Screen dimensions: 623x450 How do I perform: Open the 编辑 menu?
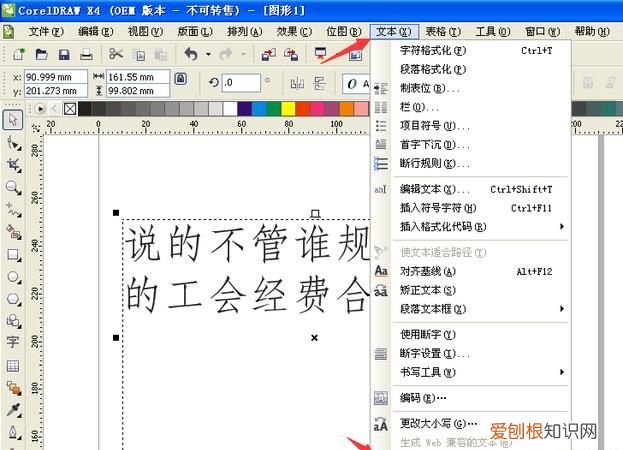[95, 31]
